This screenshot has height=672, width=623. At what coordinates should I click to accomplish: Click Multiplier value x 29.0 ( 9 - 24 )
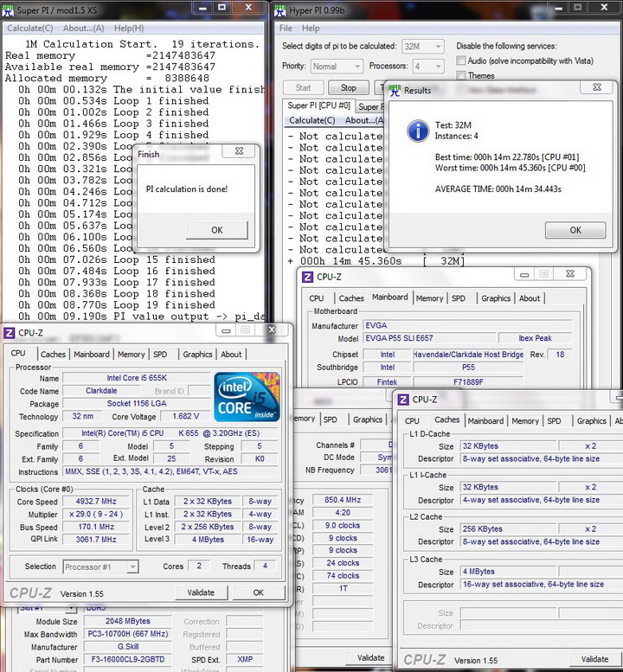pos(96,514)
